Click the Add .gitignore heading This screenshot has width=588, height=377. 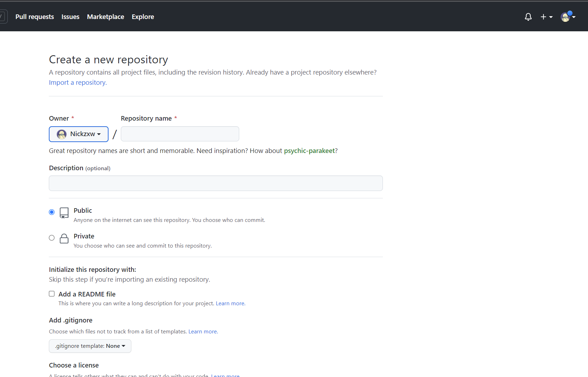pyautogui.click(x=71, y=320)
